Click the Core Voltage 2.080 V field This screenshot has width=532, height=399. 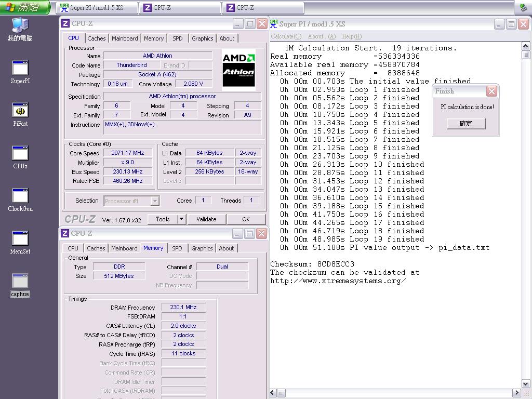tap(193, 84)
